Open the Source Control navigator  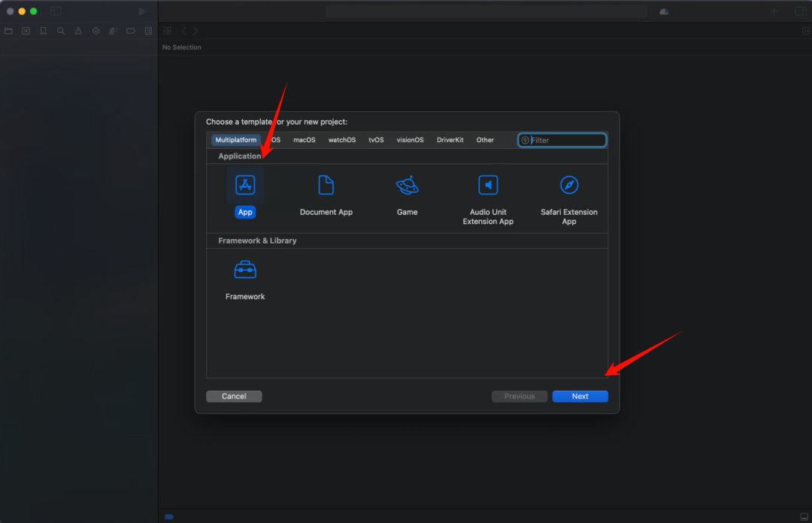click(26, 31)
